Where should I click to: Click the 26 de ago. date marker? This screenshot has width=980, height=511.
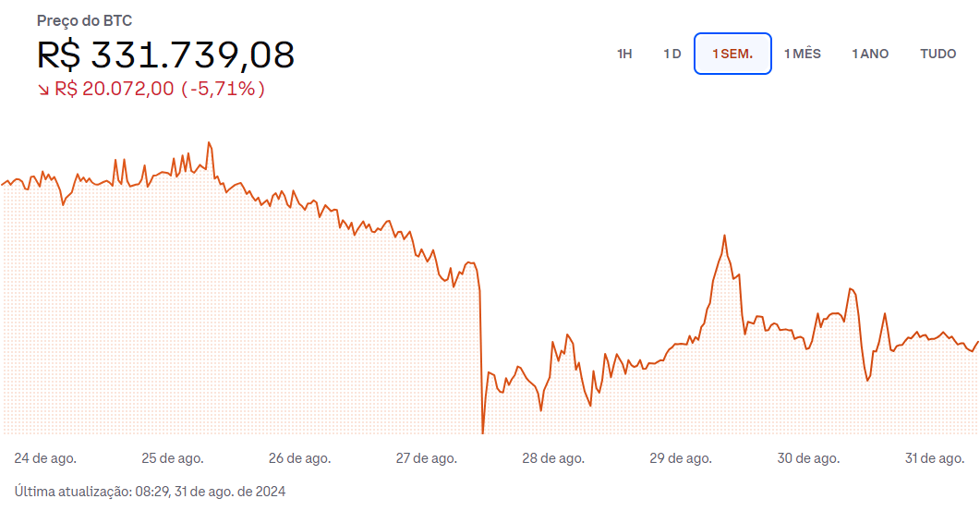pyautogui.click(x=300, y=458)
